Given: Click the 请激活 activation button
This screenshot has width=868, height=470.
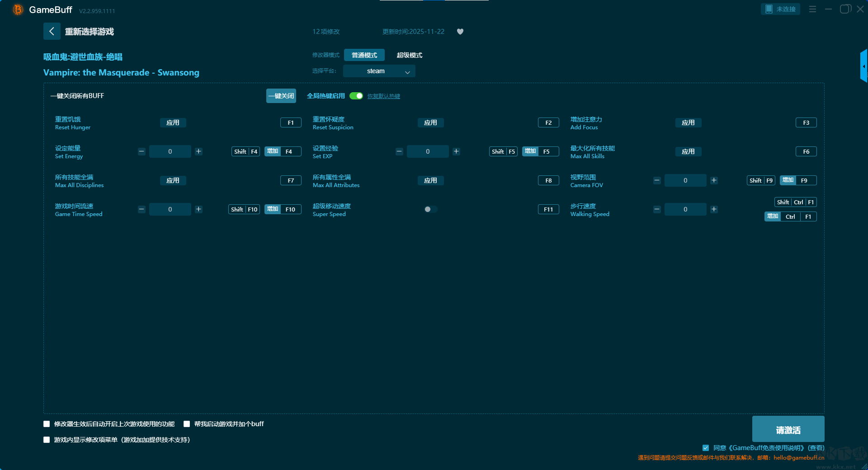Looking at the screenshot, I should [788, 429].
